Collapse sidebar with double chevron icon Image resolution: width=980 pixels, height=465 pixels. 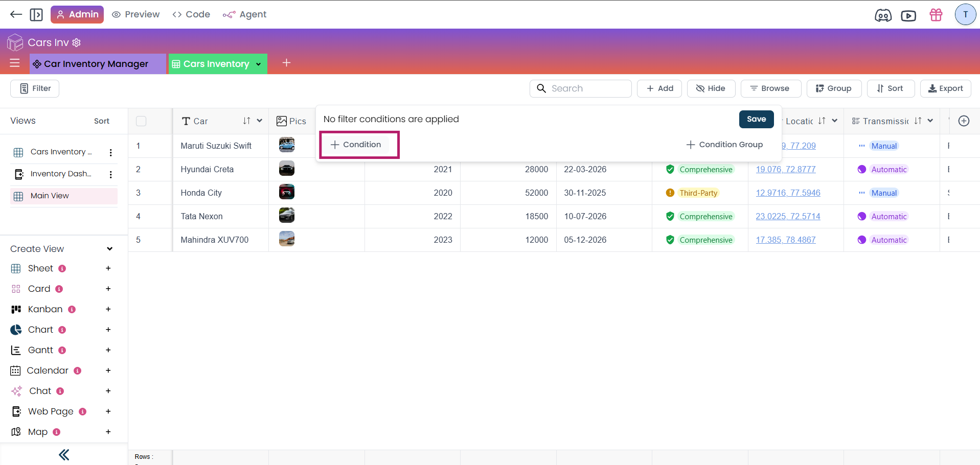click(64, 455)
